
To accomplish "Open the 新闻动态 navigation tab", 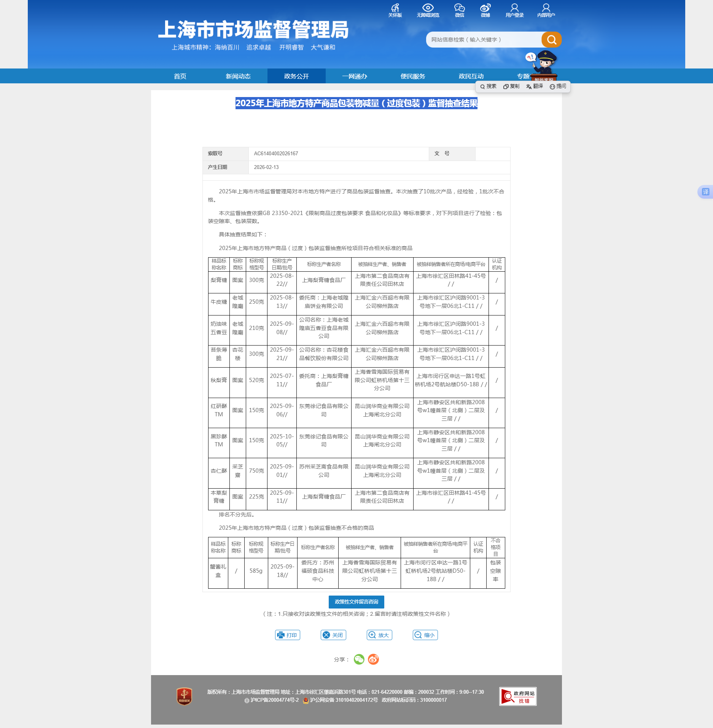I will [x=238, y=76].
